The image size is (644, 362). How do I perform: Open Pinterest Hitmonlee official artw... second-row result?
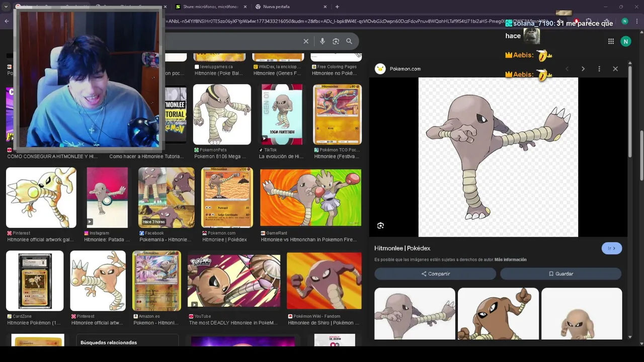[98, 281]
